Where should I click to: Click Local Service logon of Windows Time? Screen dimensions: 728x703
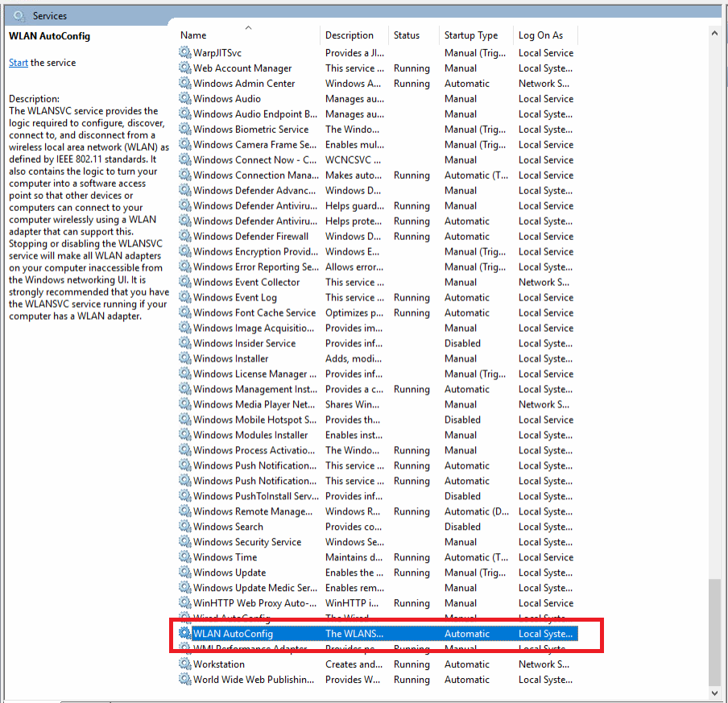point(546,557)
